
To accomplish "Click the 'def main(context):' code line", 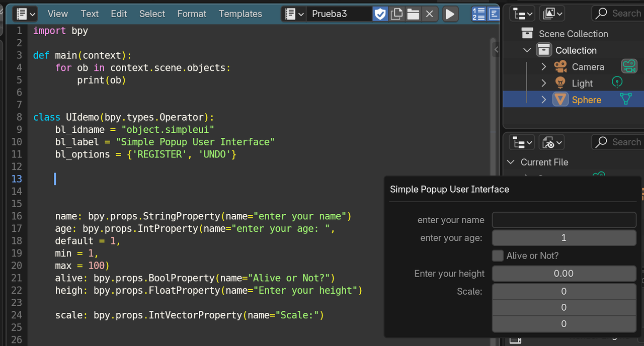I will coord(82,55).
